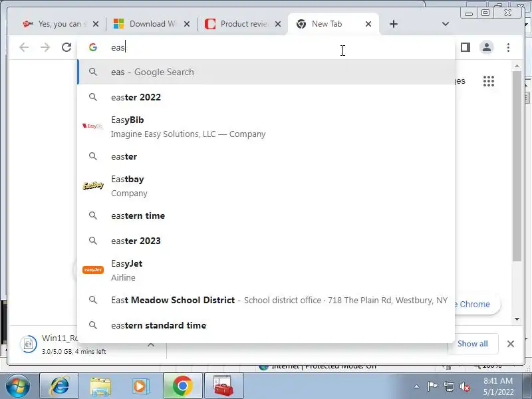Open the profile avatar menu
Viewport: 532px width, 399px height.
click(x=487, y=47)
